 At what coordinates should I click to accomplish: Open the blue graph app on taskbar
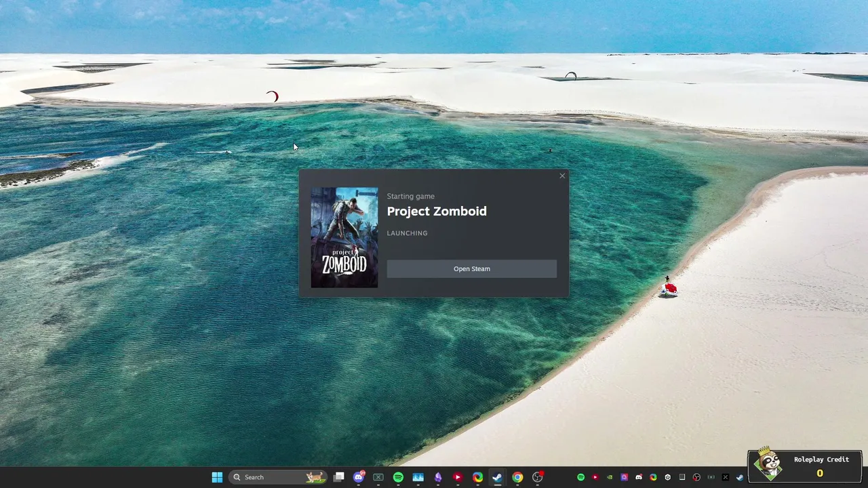pos(418,477)
